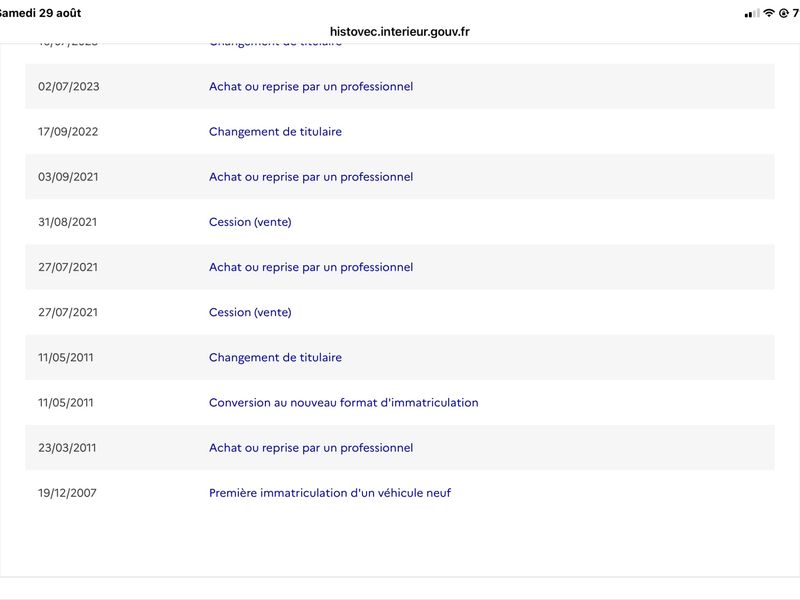Screen dimensions: 800x600
Task: Open the 31/08/2021 Cession (vente) entry
Action: tap(400, 222)
